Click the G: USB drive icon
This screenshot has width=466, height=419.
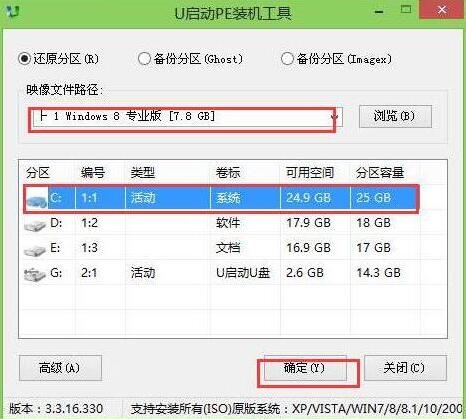pyautogui.click(x=35, y=275)
